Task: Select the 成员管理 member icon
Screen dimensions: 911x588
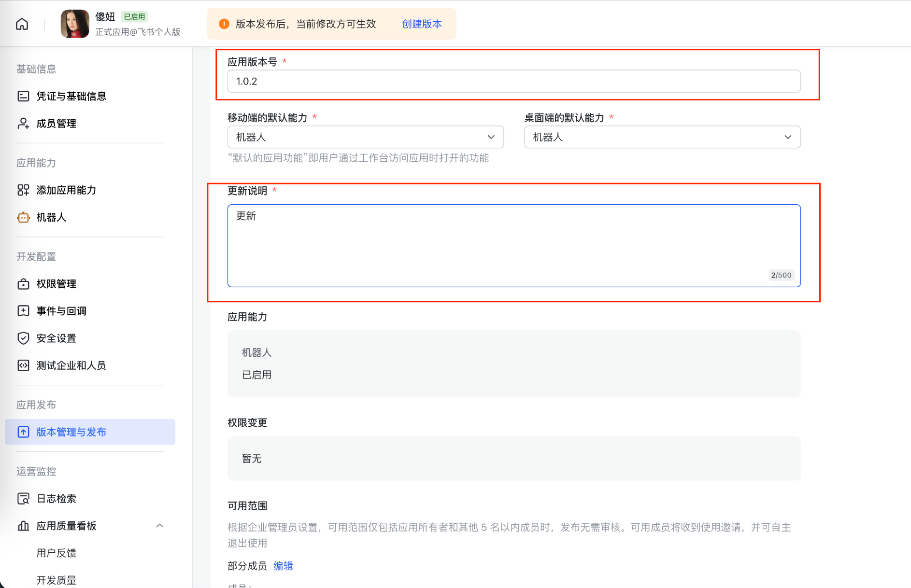Action: click(23, 123)
